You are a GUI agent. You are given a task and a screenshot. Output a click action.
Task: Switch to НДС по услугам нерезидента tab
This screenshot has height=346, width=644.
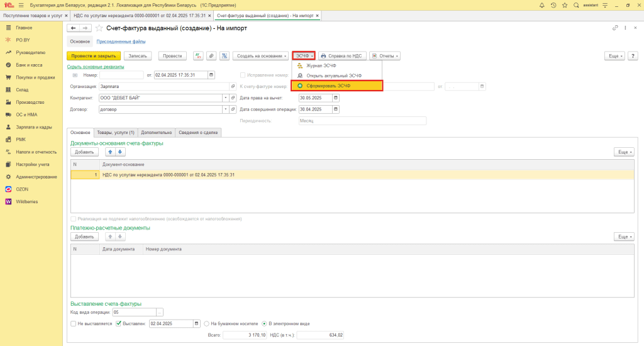(x=142, y=16)
